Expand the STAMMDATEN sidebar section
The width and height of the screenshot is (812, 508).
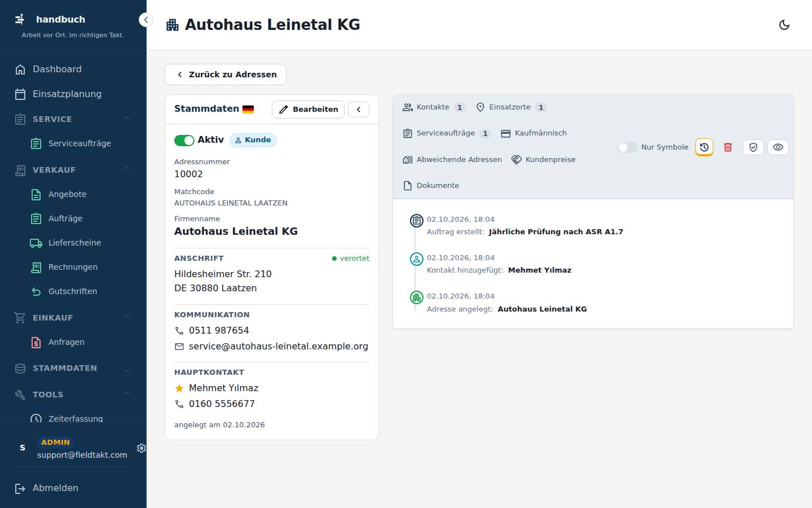73,368
